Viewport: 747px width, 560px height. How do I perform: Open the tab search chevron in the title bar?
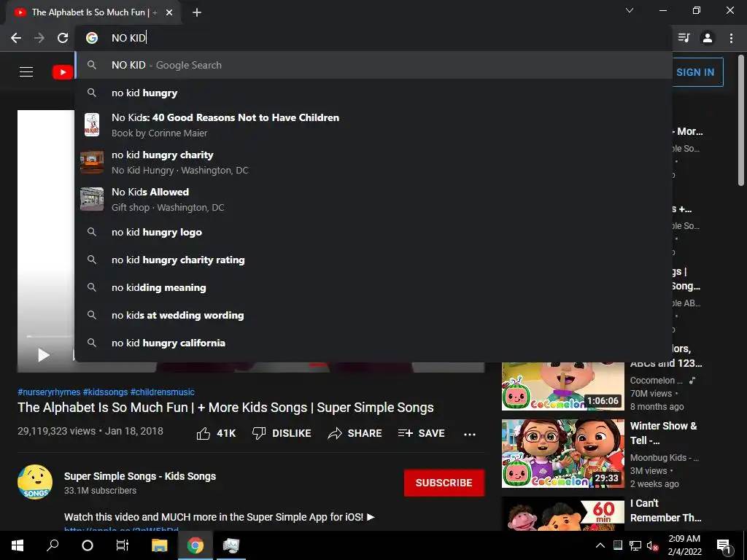tap(630, 10)
